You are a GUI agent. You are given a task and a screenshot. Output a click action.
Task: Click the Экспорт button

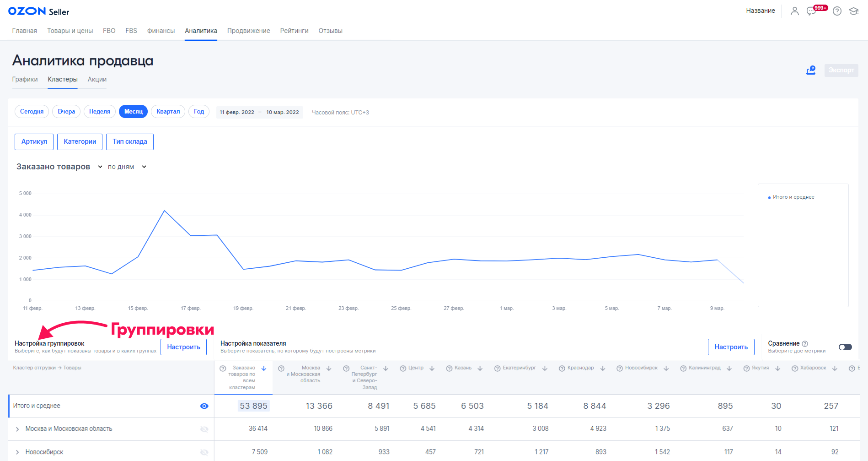click(841, 70)
